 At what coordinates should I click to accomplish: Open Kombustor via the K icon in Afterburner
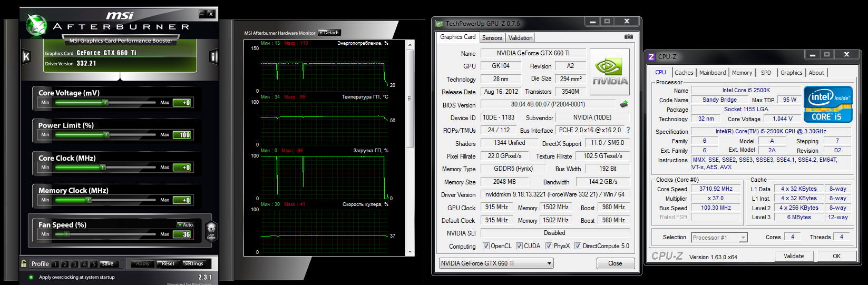click(x=26, y=56)
